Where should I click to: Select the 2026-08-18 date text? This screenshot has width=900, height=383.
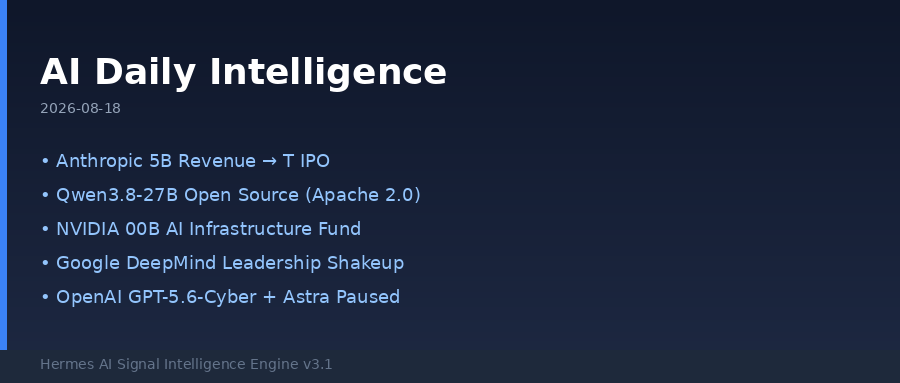click(x=80, y=109)
